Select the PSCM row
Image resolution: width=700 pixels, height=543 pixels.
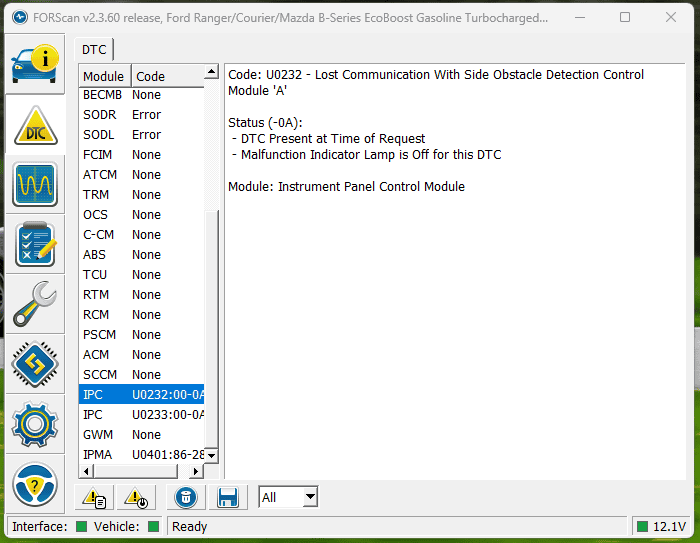tap(142, 334)
